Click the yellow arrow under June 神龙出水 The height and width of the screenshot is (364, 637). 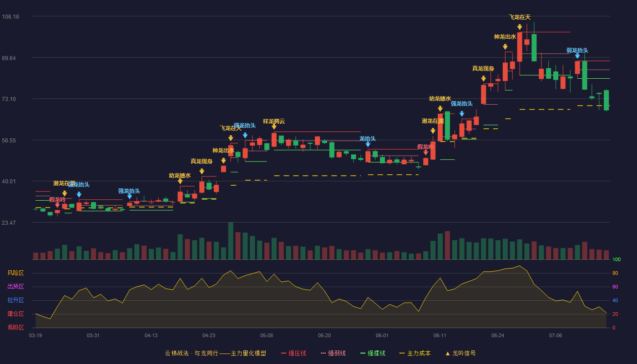505,47
